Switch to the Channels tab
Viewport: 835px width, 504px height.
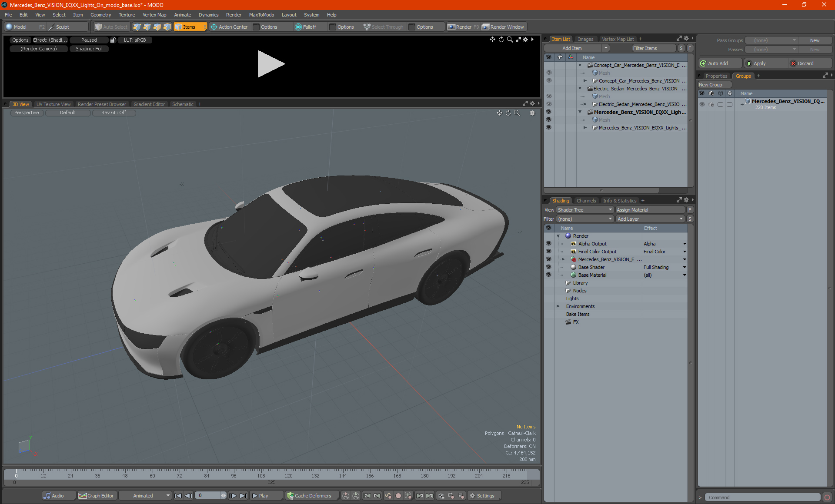[x=586, y=201]
